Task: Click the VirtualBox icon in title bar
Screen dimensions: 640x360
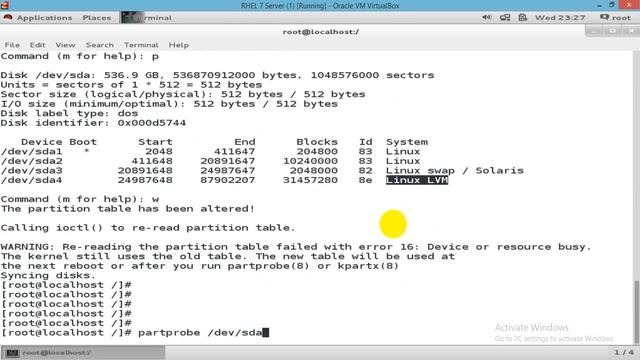Action: [5, 5]
